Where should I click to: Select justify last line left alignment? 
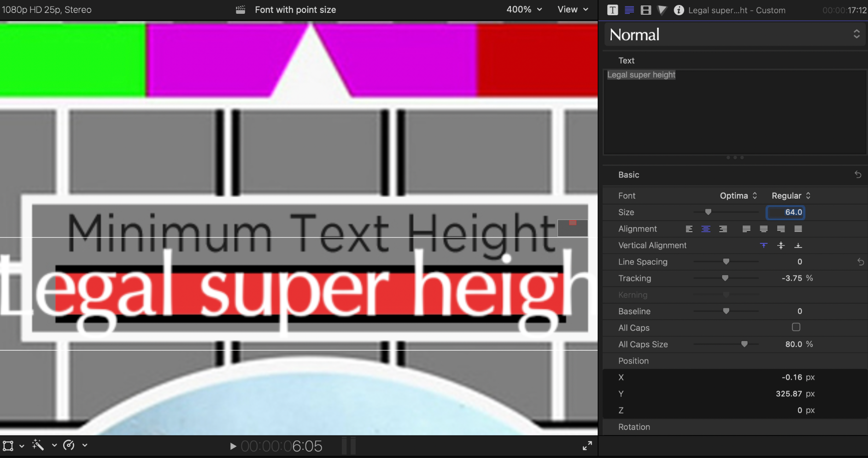click(x=746, y=229)
